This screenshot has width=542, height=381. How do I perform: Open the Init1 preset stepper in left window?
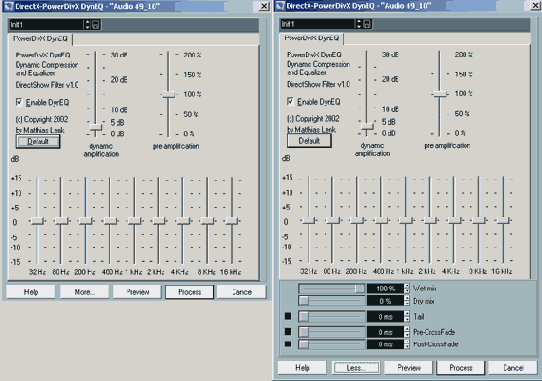tap(87, 25)
